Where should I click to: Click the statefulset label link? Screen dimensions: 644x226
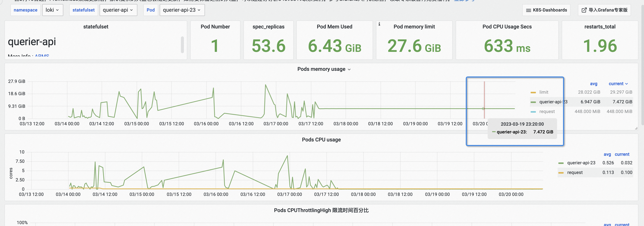83,10
